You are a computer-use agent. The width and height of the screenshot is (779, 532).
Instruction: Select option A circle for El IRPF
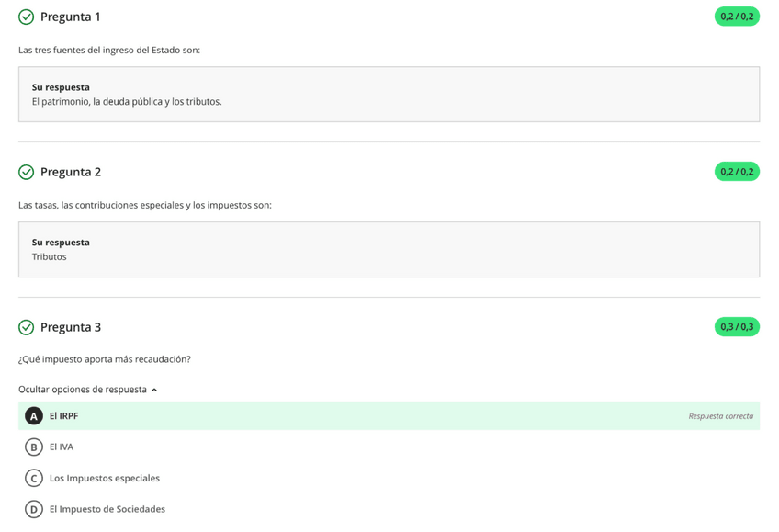click(x=34, y=416)
